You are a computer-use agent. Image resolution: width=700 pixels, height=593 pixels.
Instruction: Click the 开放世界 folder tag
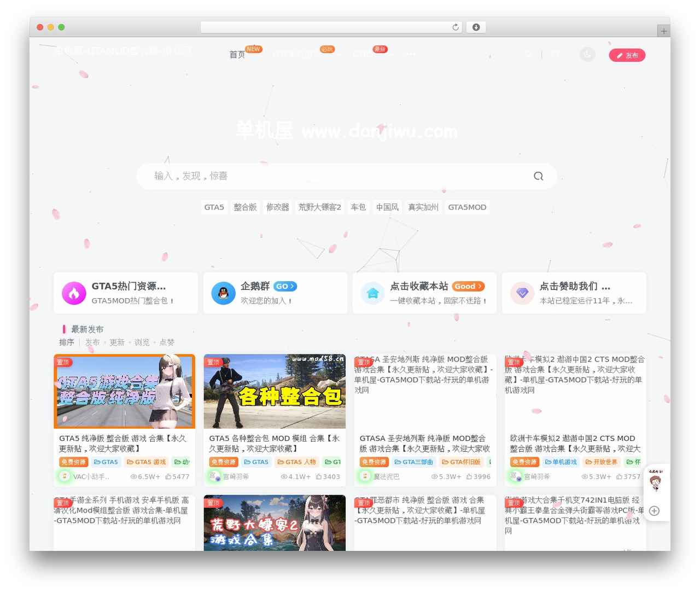(x=602, y=462)
